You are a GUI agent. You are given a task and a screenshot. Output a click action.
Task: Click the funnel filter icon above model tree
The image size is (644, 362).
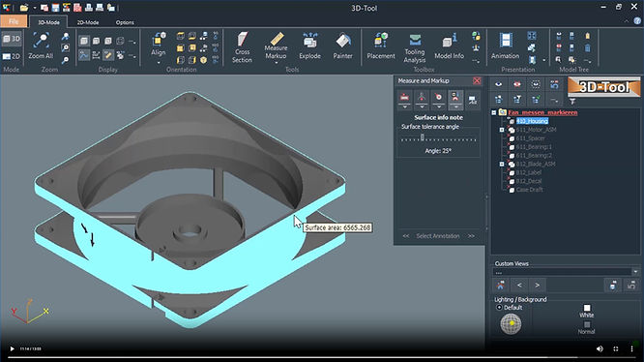click(x=572, y=101)
